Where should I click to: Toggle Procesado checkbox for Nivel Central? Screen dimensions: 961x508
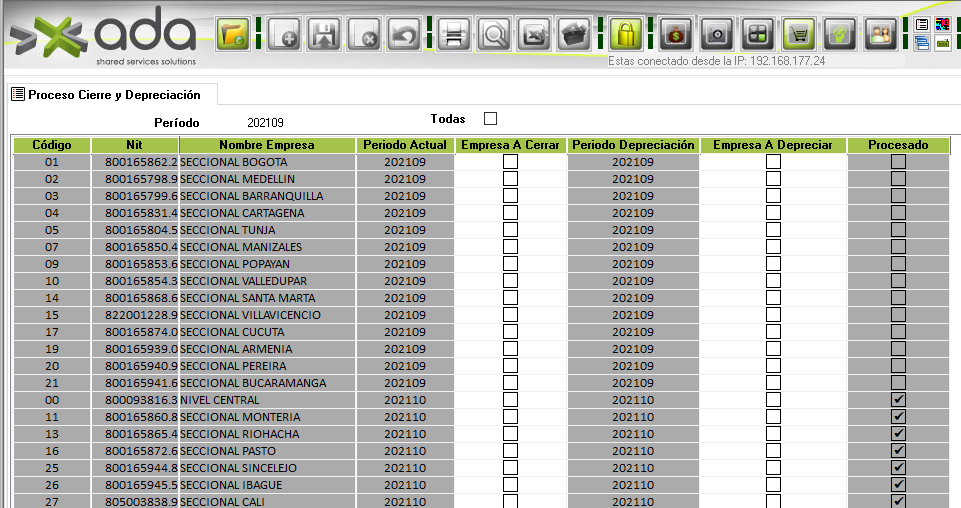click(898, 400)
